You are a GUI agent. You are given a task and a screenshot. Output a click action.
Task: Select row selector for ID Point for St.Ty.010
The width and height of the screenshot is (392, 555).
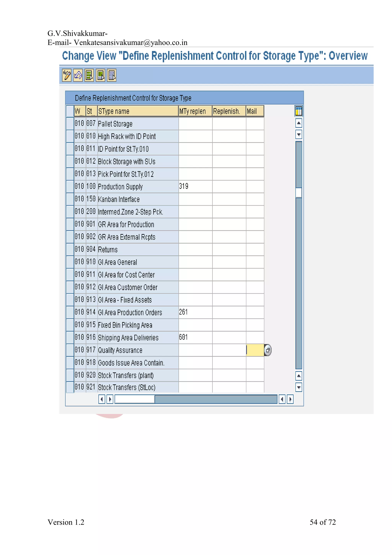pyautogui.click(x=70, y=149)
